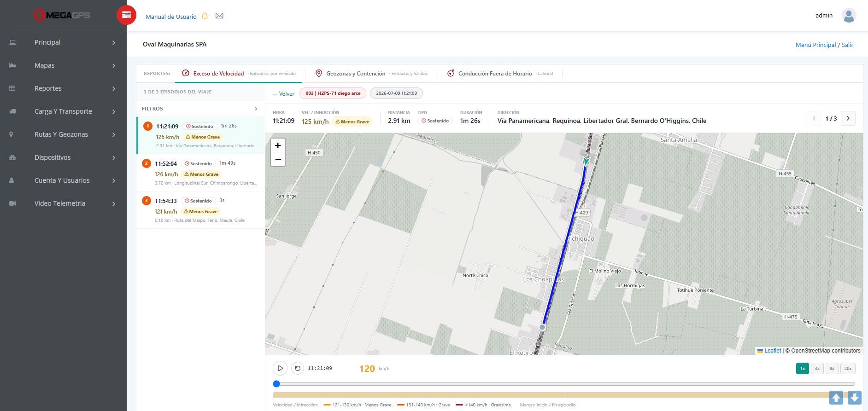868x411 pixels.
Task: Click the Sostenido badge in detail header
Action: coord(435,121)
